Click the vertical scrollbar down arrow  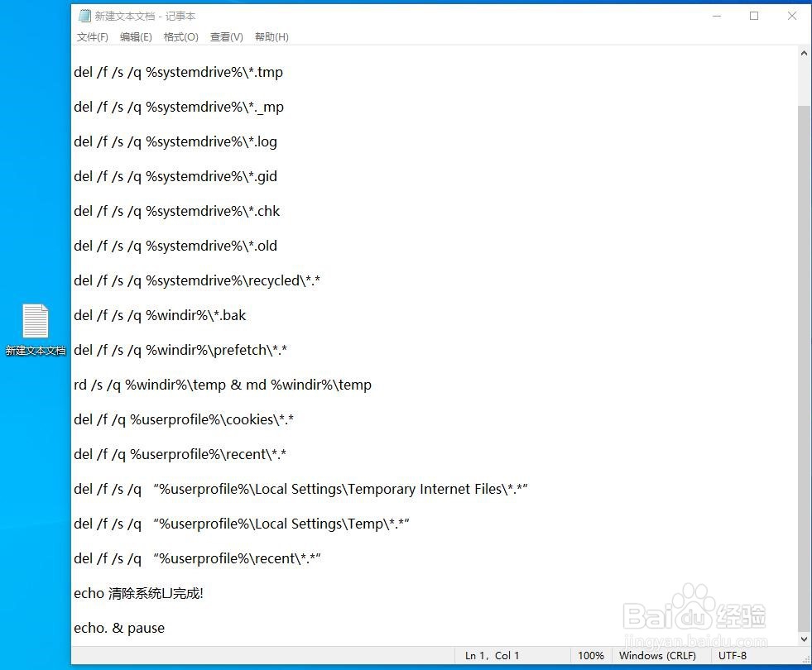tap(804, 638)
